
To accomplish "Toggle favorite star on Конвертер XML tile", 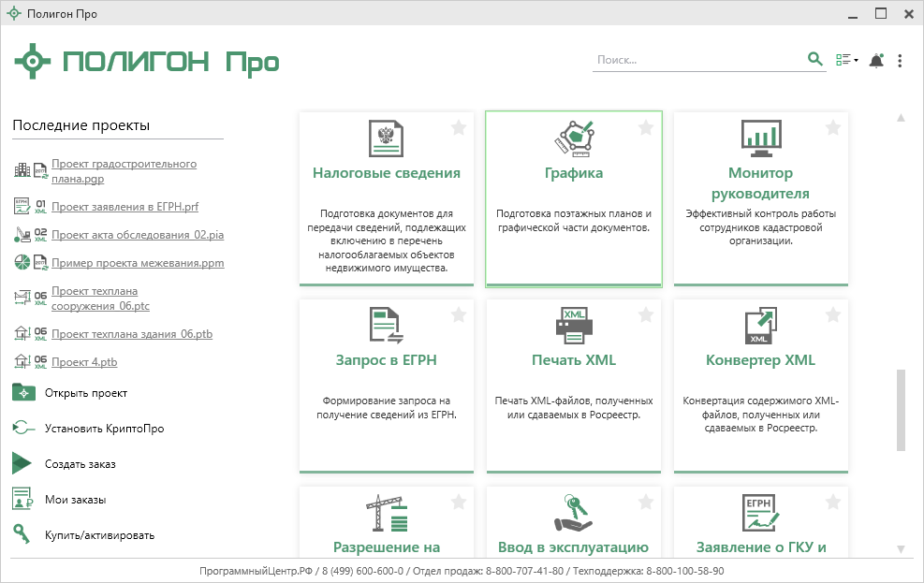I will point(833,315).
